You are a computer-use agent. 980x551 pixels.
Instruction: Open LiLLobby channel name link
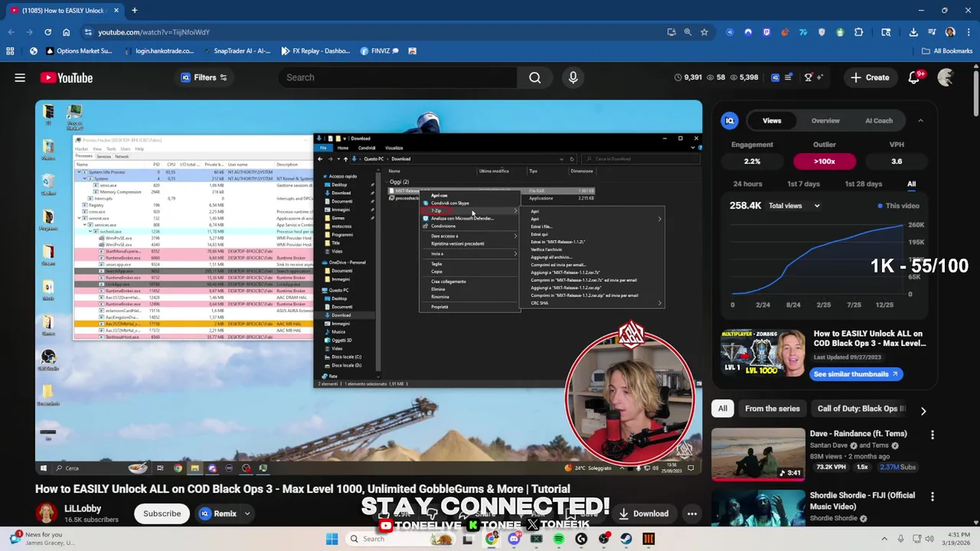coord(83,508)
